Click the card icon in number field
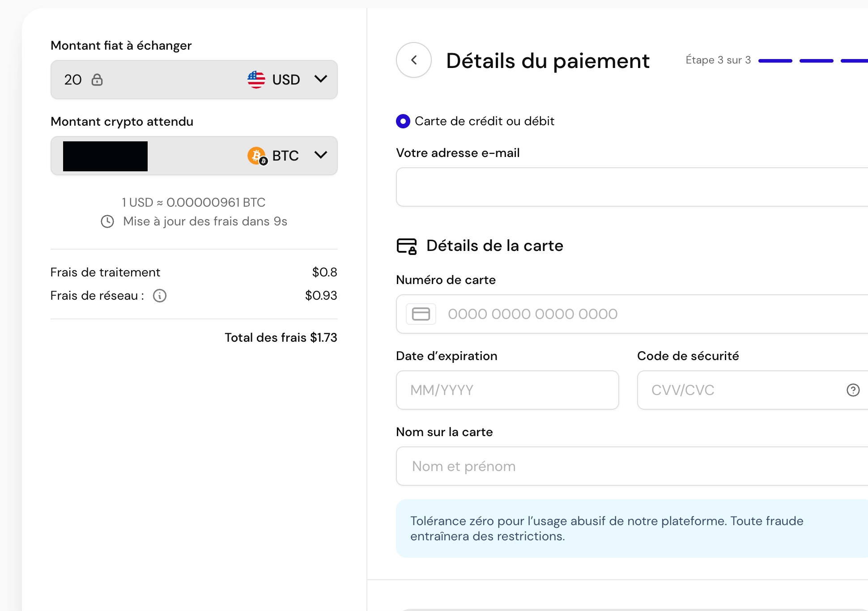Viewport: 868px width, 611px height. 421,314
